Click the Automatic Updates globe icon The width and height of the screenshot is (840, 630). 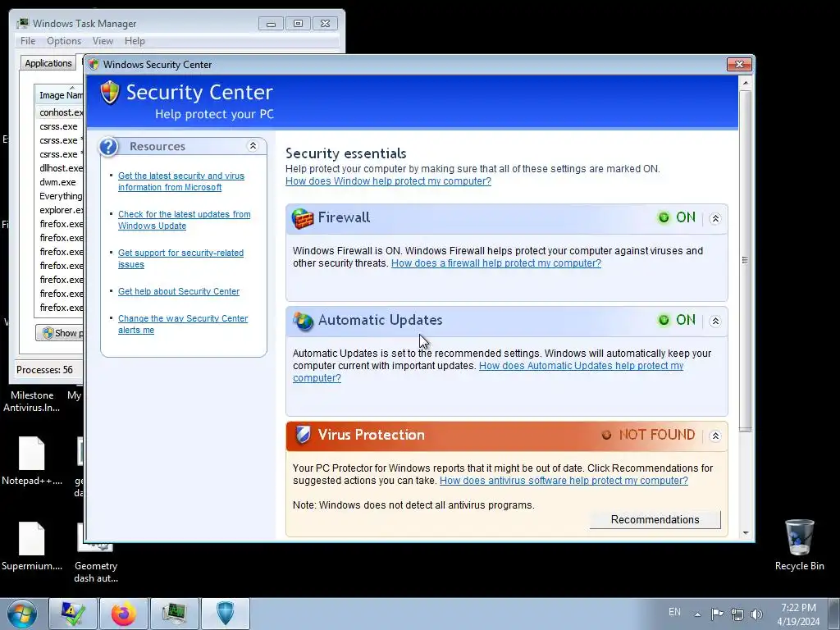pos(303,321)
